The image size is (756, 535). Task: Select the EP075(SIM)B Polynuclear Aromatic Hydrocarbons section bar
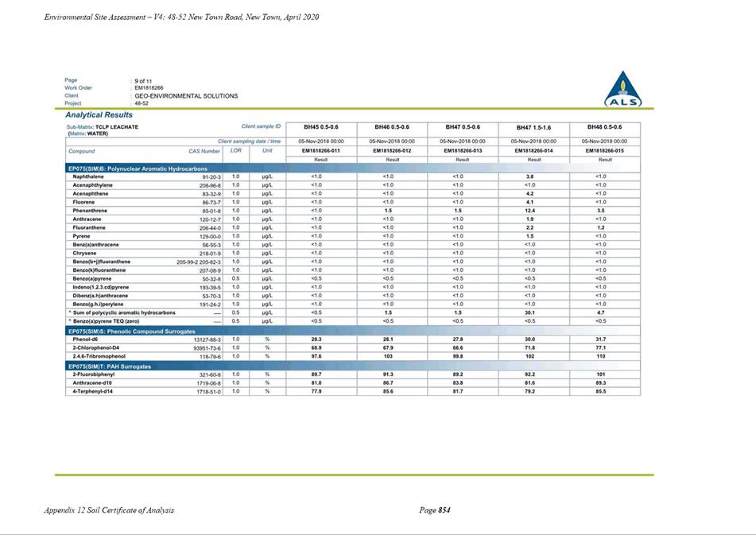352,169
